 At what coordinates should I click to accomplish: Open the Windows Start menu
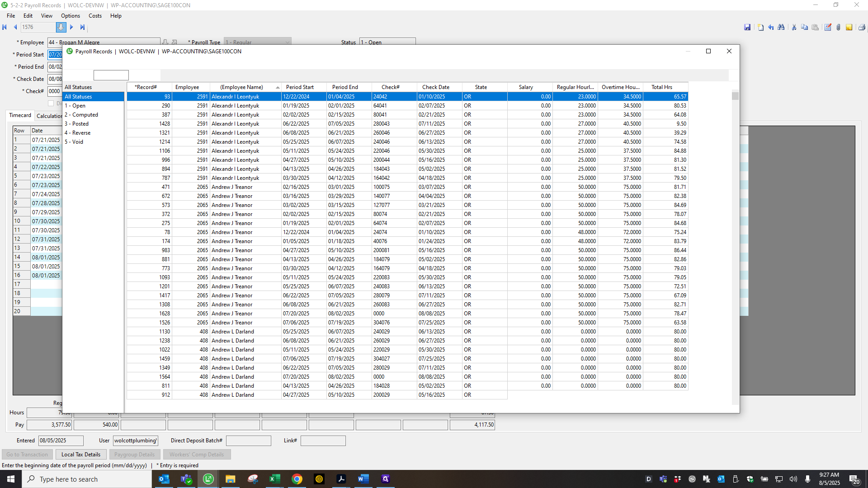pos(11,479)
